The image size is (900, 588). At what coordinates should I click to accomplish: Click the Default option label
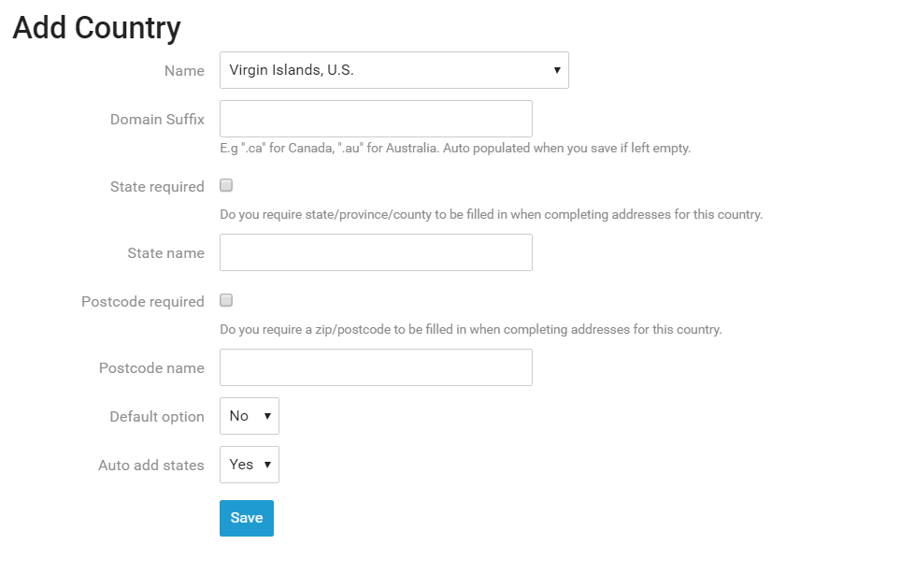[x=157, y=417]
